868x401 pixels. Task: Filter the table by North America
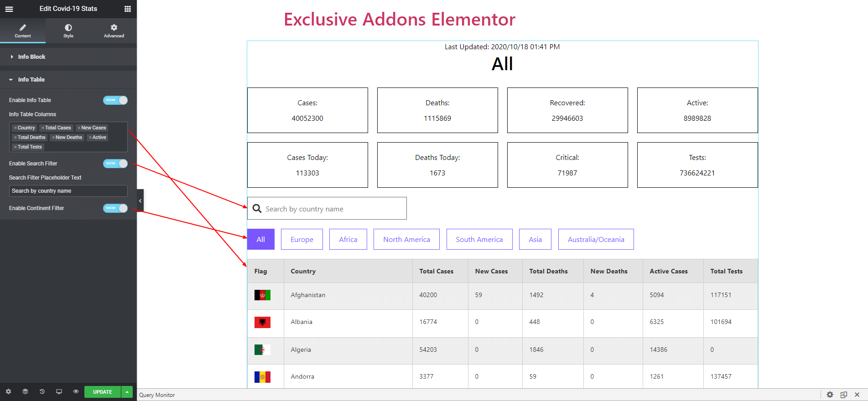pyautogui.click(x=406, y=239)
